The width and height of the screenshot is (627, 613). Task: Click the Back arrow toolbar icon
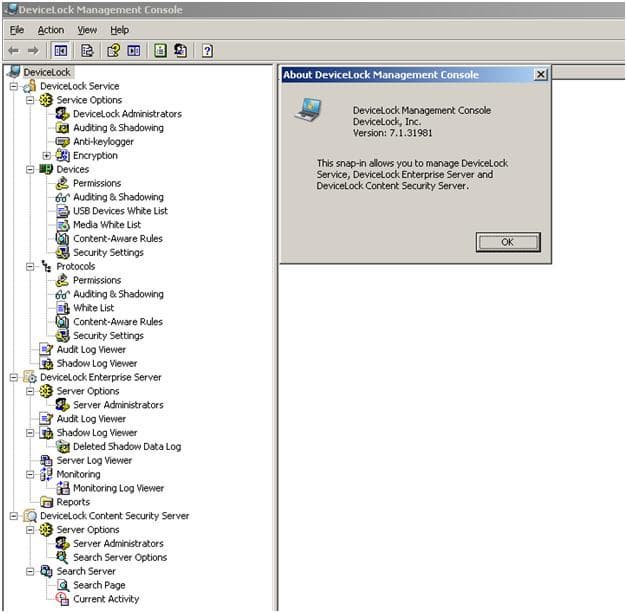[14, 50]
